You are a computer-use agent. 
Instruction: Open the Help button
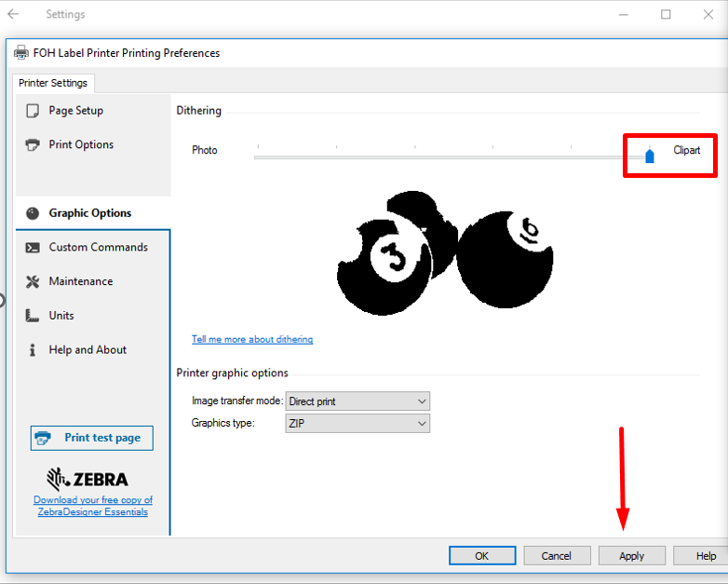pyautogui.click(x=706, y=556)
